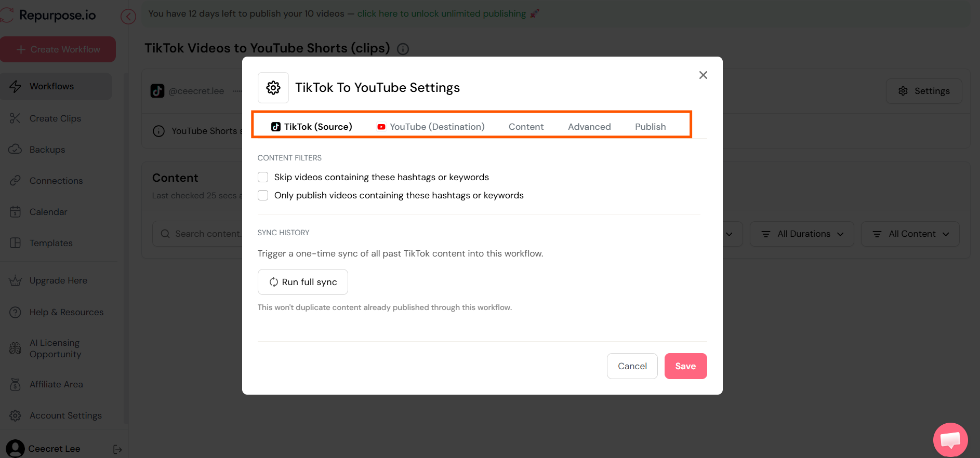Enable Only publish videos containing hashtags checkbox
The height and width of the screenshot is (458, 980).
(x=263, y=195)
